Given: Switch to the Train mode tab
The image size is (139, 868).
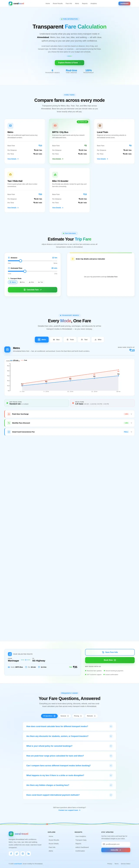Looking at the screenshot, I should 70,339.
